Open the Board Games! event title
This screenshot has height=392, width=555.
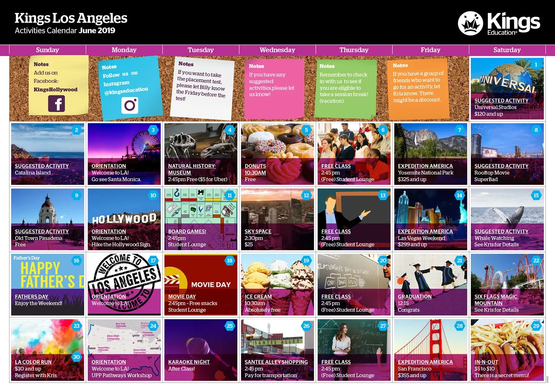187,232
